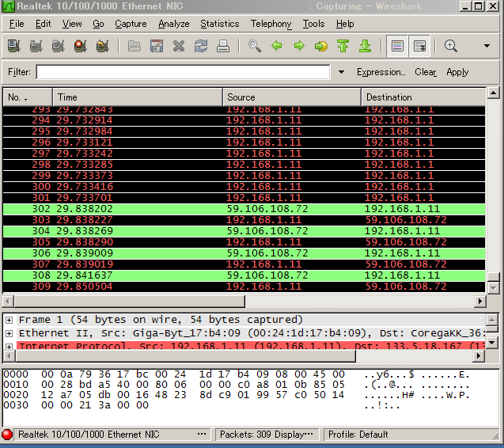Click Profile: Default in status bar
This screenshot has height=448, width=504.
358,435
